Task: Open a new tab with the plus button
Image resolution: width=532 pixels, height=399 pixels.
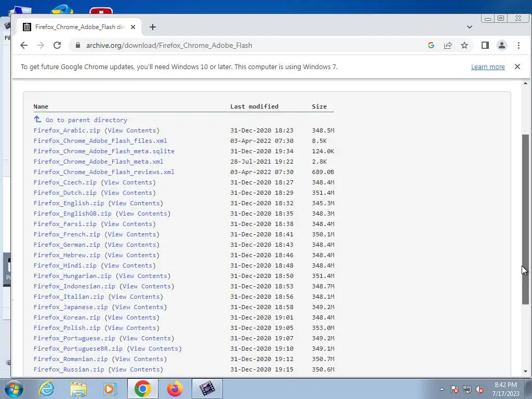Action: point(153,27)
